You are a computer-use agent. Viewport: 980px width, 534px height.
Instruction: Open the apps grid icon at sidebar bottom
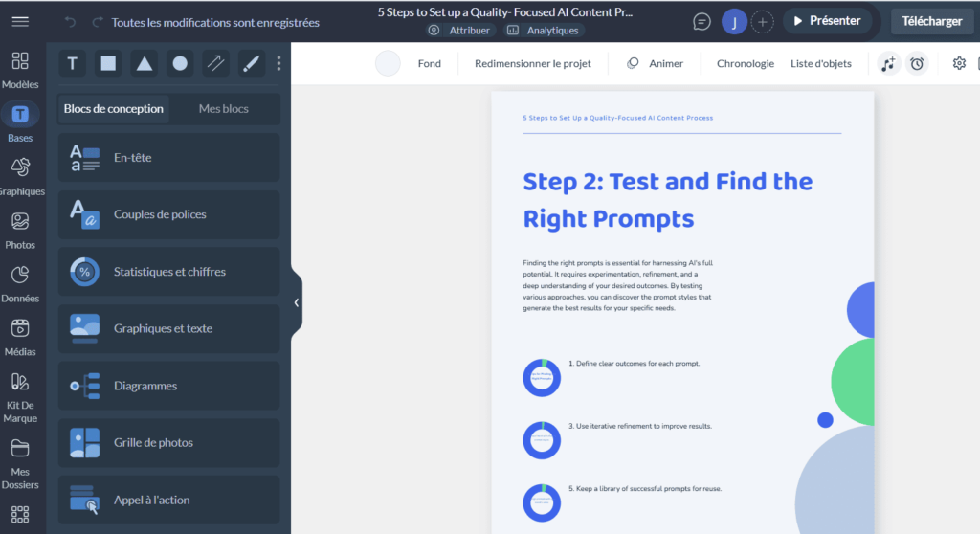coord(20,515)
